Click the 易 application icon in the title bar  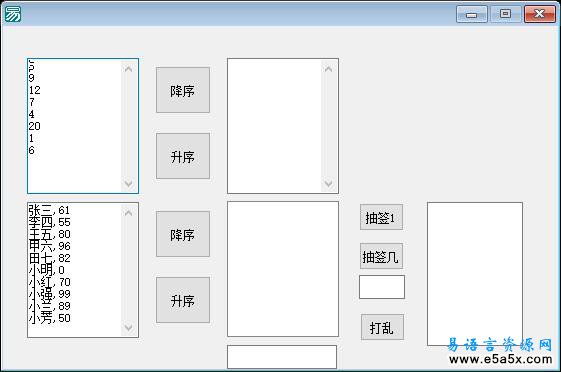(x=13, y=14)
